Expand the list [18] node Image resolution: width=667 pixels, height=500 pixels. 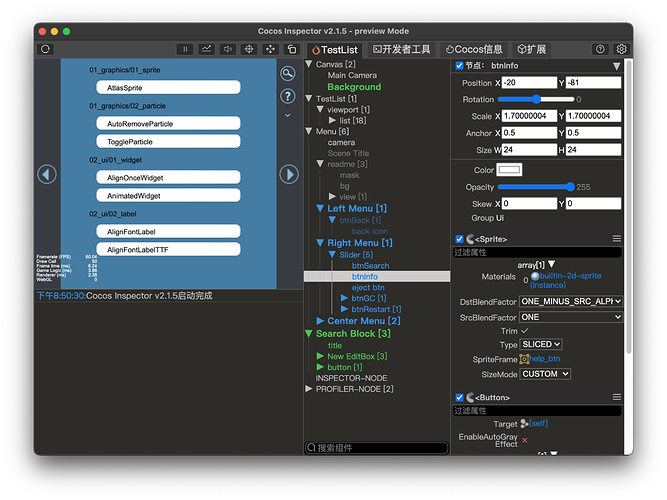click(x=332, y=120)
